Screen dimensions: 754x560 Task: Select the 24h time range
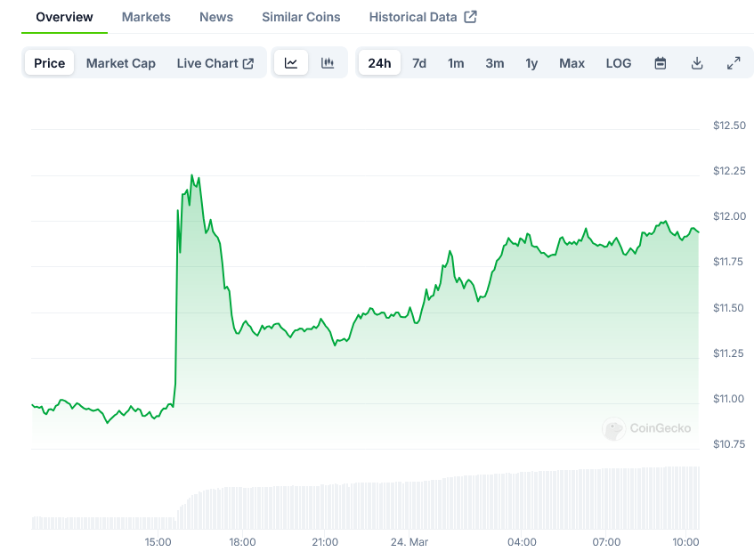(379, 63)
